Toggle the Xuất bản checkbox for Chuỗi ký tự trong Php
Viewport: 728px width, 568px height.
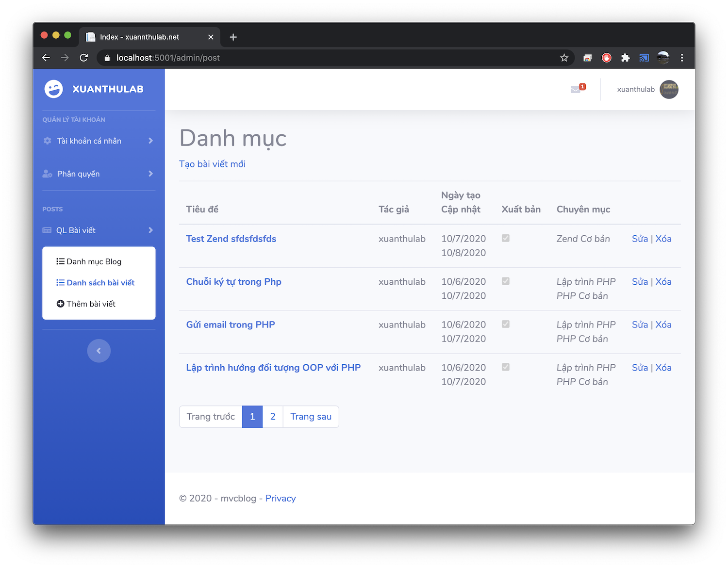(506, 281)
